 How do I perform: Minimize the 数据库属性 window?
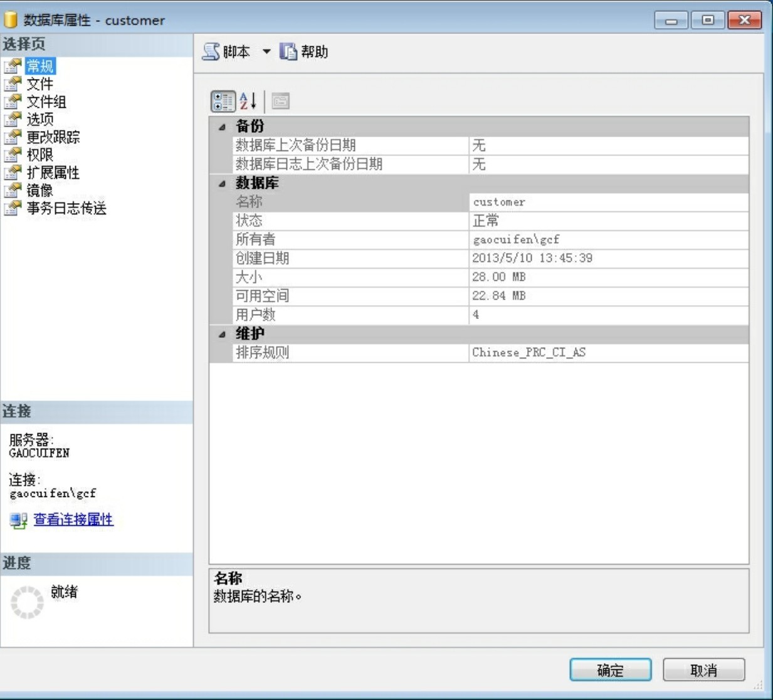[x=671, y=20]
